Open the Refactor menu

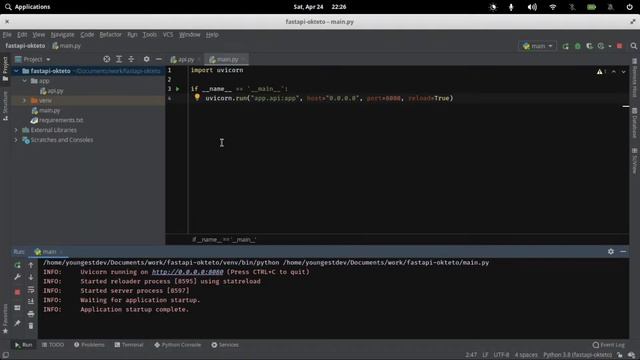coord(111,35)
